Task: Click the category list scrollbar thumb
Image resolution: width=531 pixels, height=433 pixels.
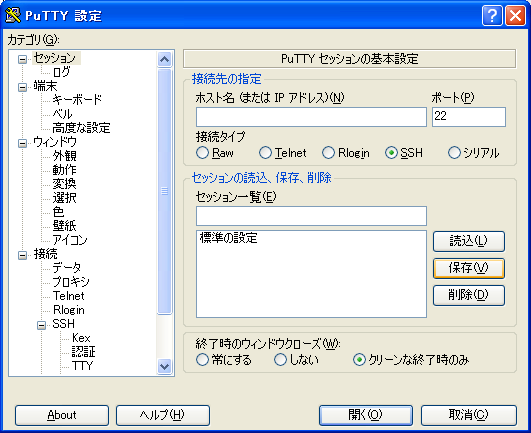Action: click(165, 191)
